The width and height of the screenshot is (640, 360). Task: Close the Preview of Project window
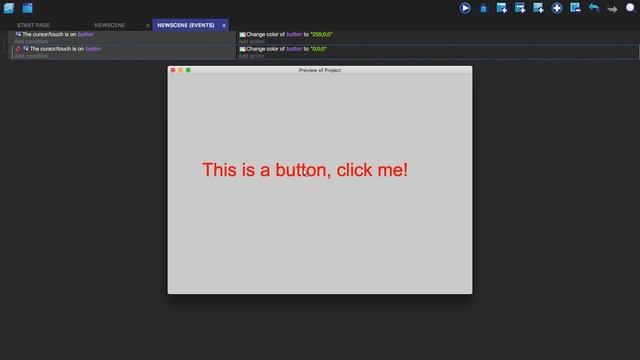tap(173, 70)
